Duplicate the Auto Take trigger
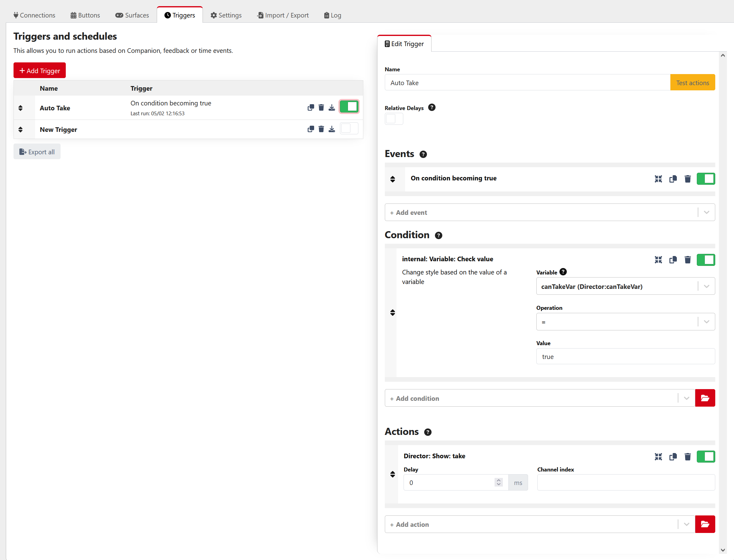734x560 pixels. [x=310, y=107]
